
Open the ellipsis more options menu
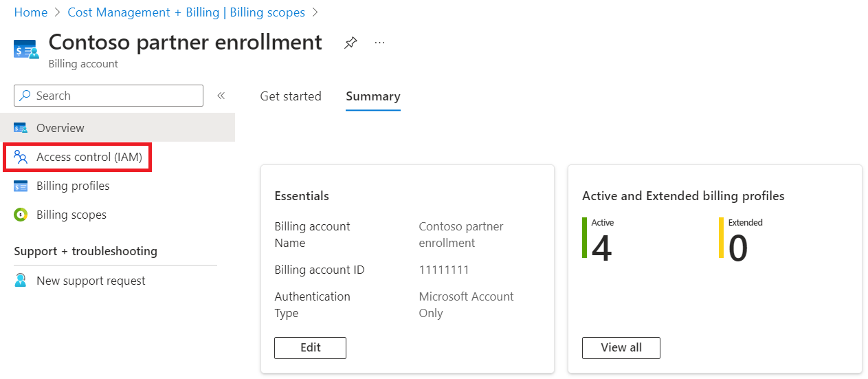pyautogui.click(x=379, y=43)
